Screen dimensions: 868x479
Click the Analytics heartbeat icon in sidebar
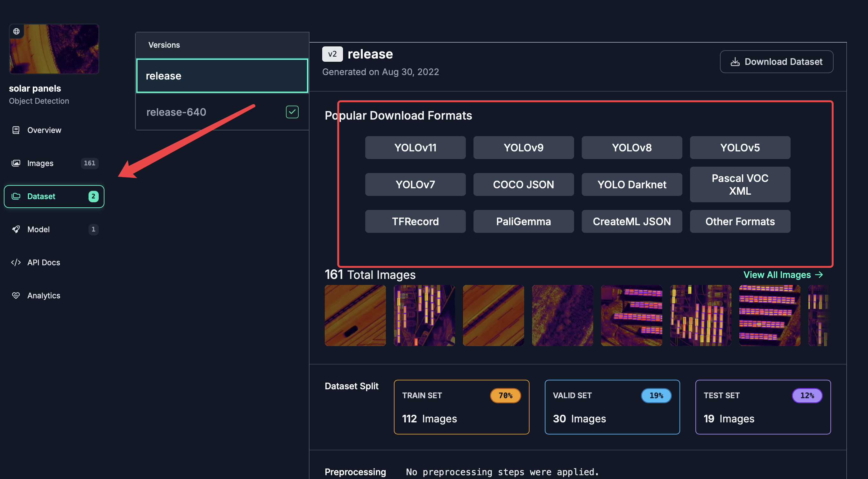pos(16,295)
